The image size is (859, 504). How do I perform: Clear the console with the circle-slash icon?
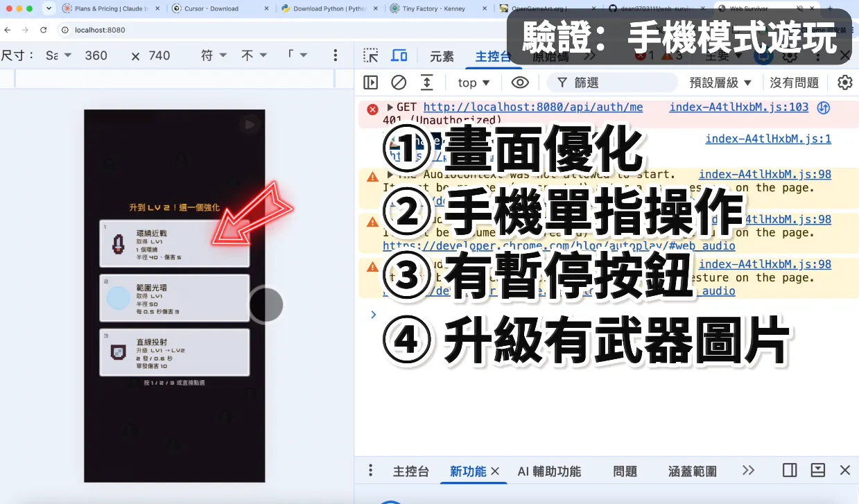pyautogui.click(x=399, y=82)
